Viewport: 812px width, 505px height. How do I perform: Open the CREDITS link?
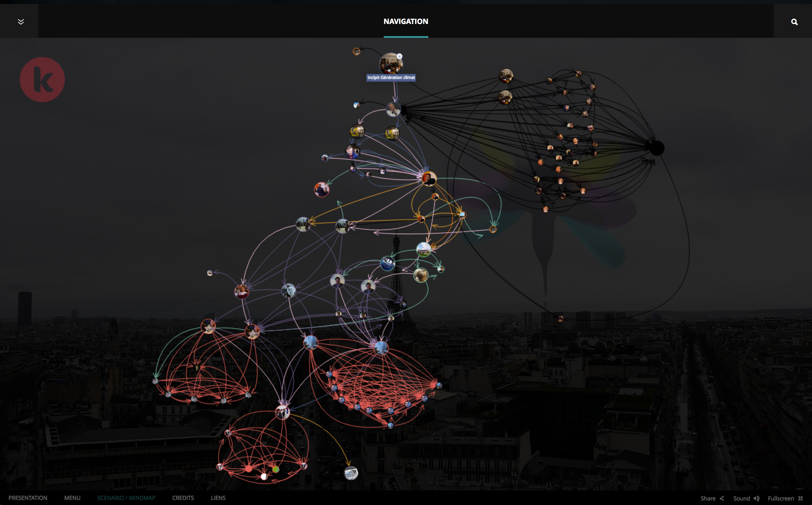click(183, 498)
